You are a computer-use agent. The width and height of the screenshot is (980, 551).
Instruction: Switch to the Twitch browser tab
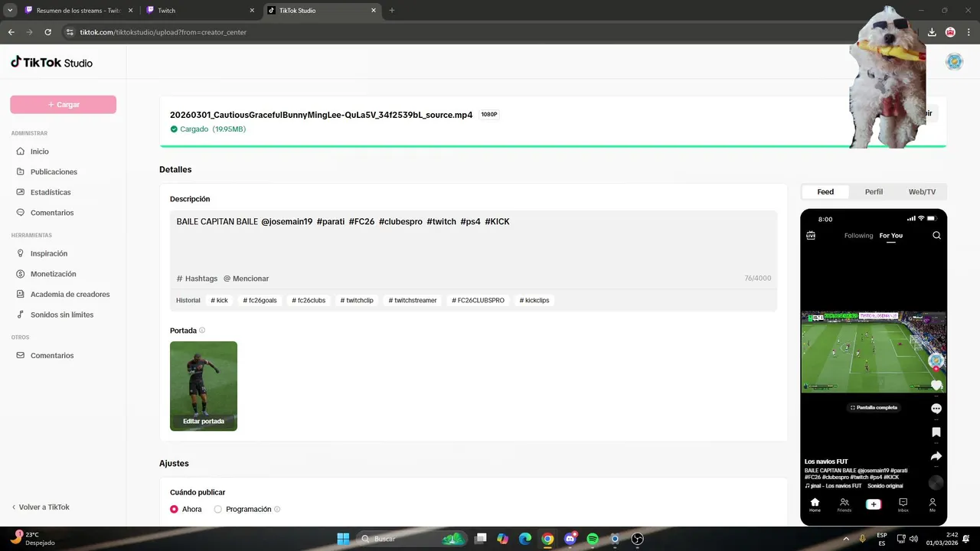pos(199,10)
